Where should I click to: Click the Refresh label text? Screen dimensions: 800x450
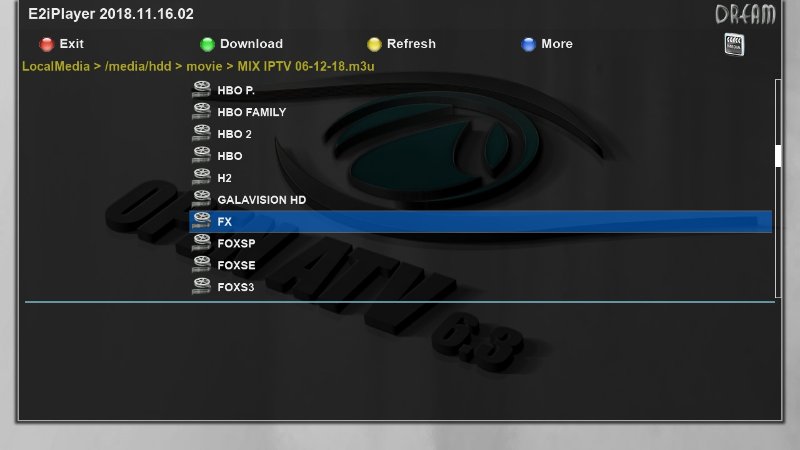pyautogui.click(x=411, y=44)
